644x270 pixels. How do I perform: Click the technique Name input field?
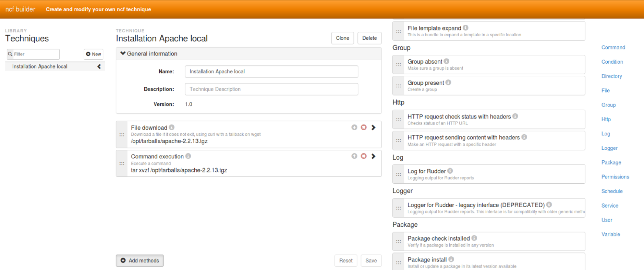click(271, 72)
